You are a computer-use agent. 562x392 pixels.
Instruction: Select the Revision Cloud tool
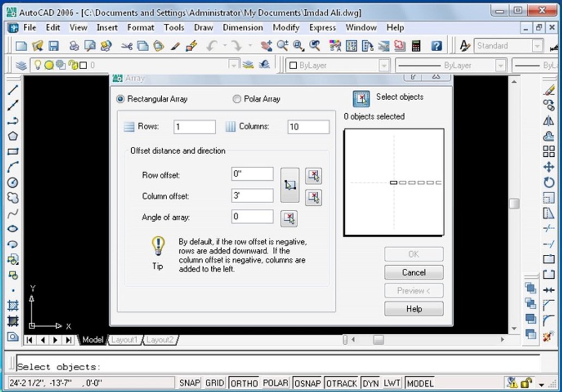tap(13, 198)
